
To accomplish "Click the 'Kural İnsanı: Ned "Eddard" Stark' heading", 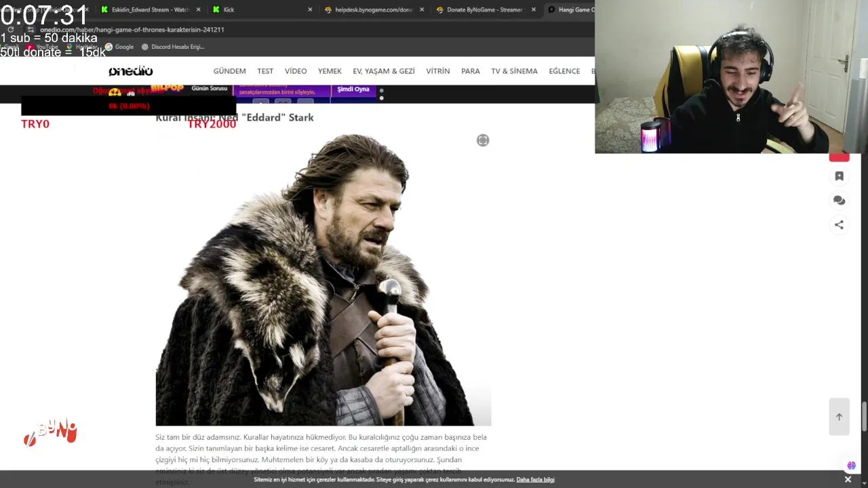I will [x=235, y=118].
